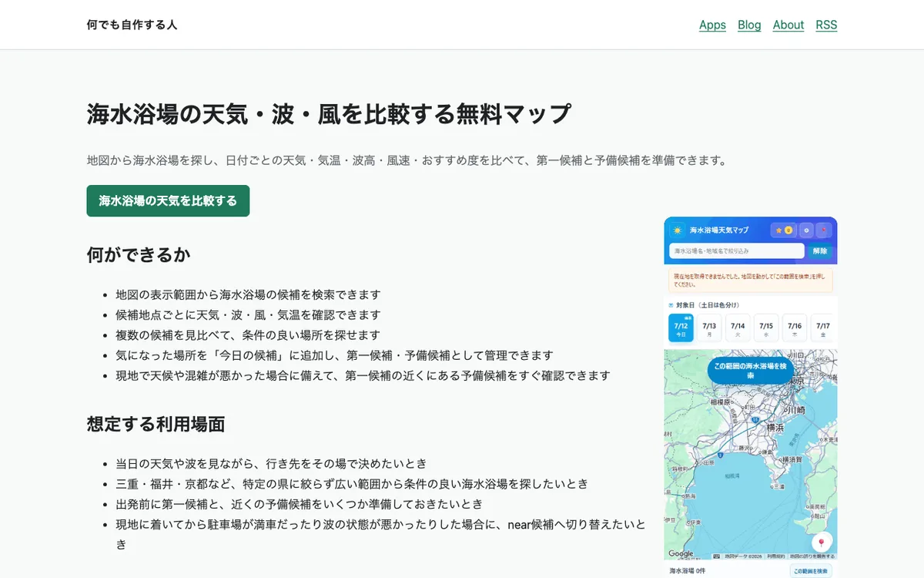The image size is (924, 578).
Task: Click the calendar icon beside 対象日
Action: pyautogui.click(x=671, y=305)
